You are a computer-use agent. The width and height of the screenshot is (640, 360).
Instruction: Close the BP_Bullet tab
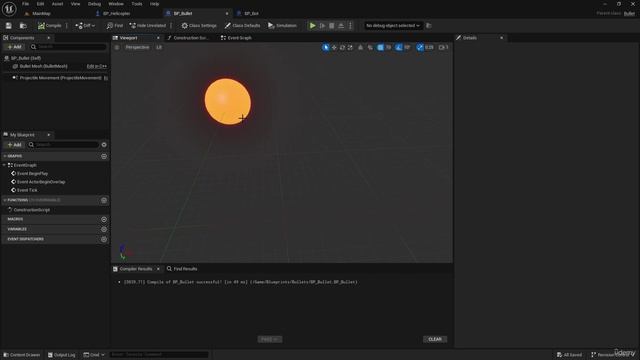[x=227, y=13]
